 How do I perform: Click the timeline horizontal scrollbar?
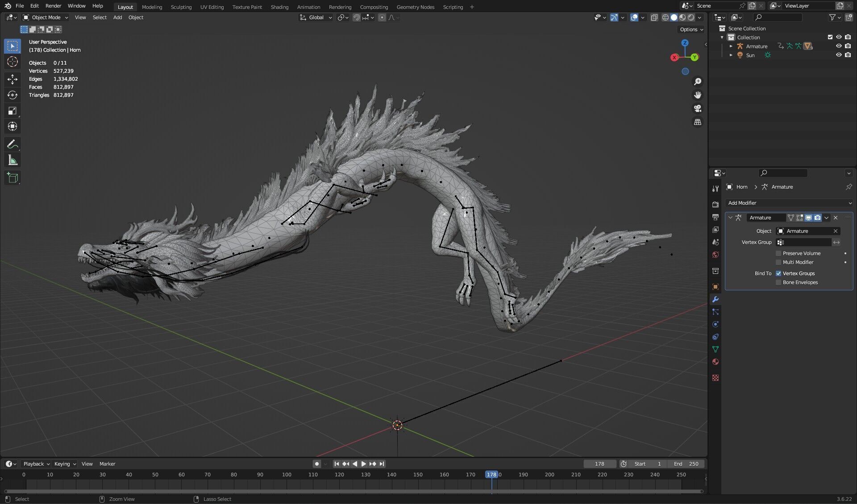point(354,491)
